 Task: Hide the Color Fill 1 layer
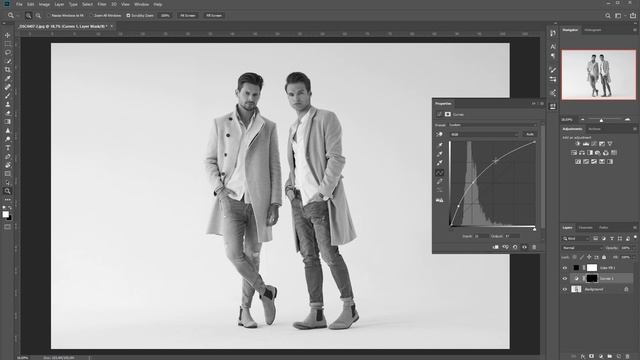click(565, 268)
